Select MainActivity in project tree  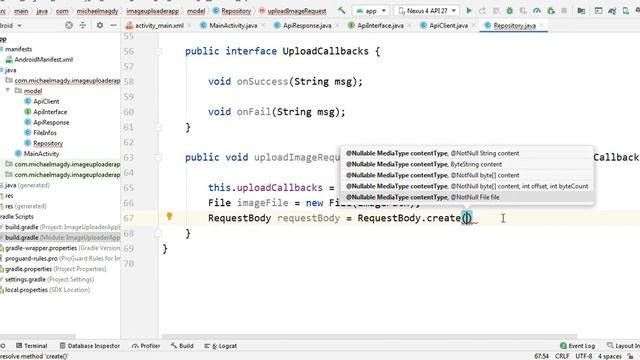tap(41, 153)
